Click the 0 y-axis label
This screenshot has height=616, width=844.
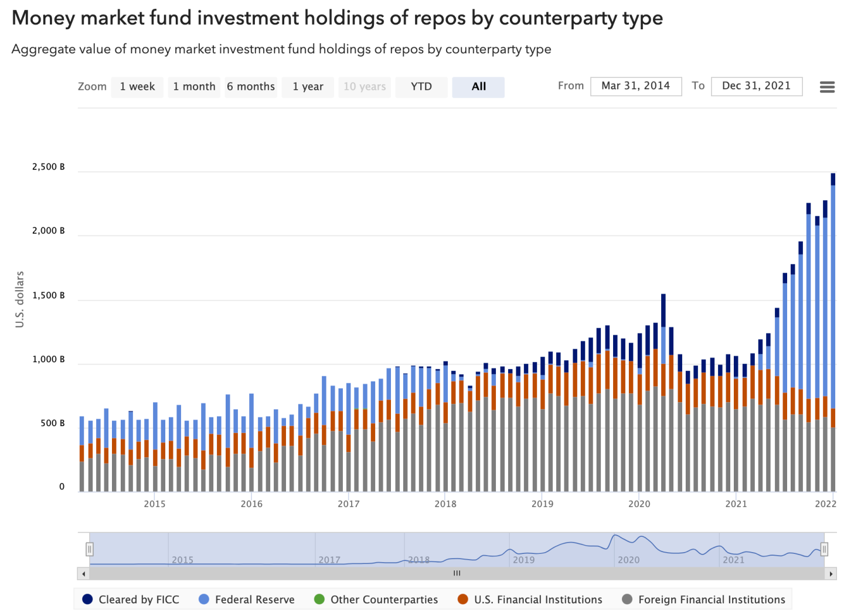[x=62, y=487]
